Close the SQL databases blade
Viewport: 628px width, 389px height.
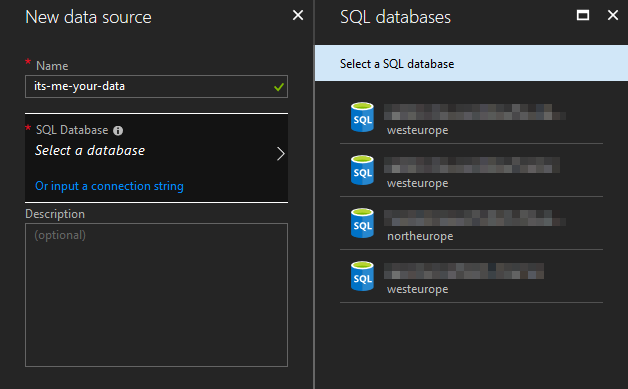613,15
